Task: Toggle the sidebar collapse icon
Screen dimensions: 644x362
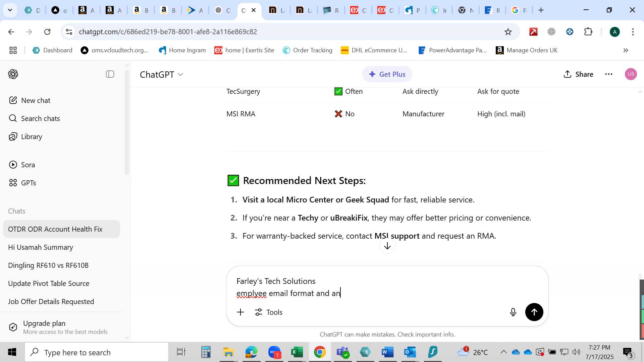Action: [x=110, y=74]
